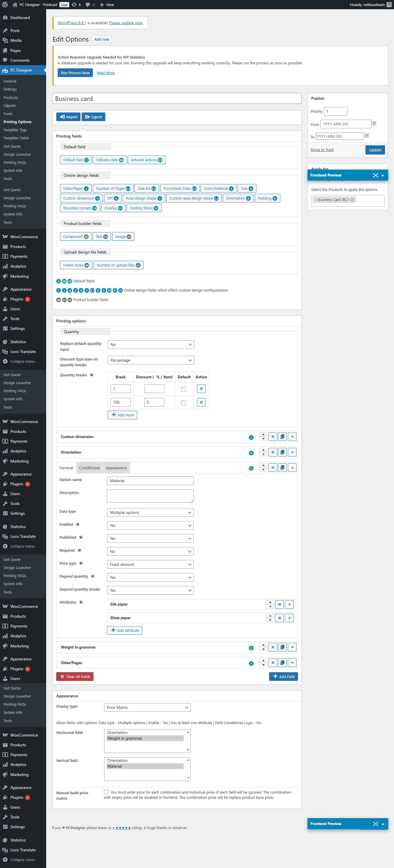The height and width of the screenshot is (868, 394).
Task: Enable Manual build price matrix checkbox
Action: (106, 792)
